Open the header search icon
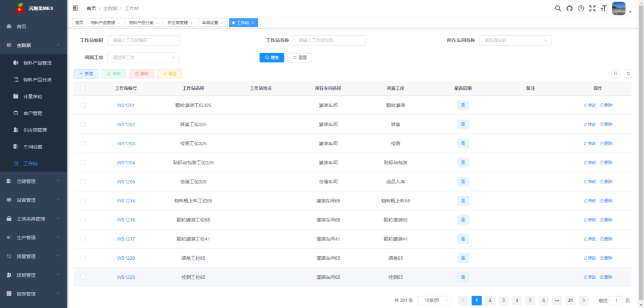Viewport: 644px width, 308px height. click(558, 8)
